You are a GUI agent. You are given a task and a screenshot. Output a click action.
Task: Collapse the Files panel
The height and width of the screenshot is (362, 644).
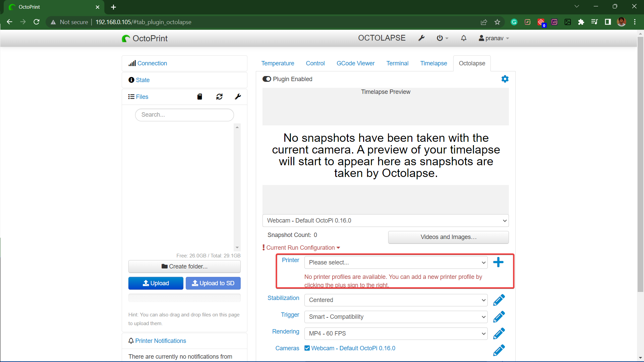coord(142,97)
